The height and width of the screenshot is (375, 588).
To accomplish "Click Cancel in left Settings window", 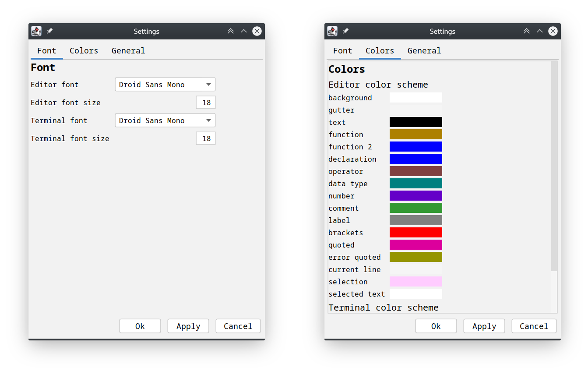I will pyautogui.click(x=238, y=326).
